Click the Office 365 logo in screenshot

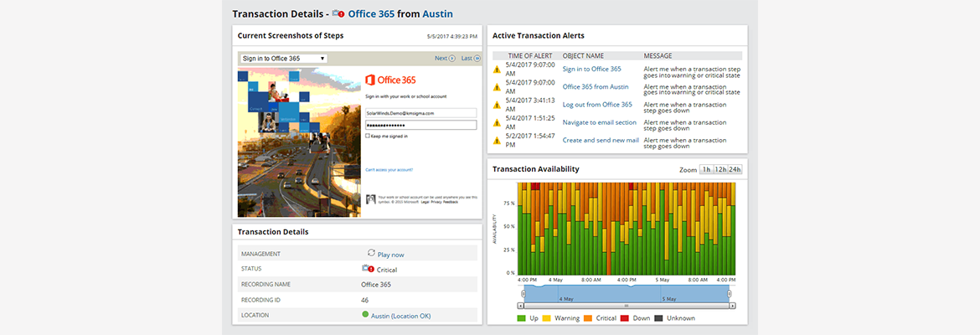pos(390,80)
